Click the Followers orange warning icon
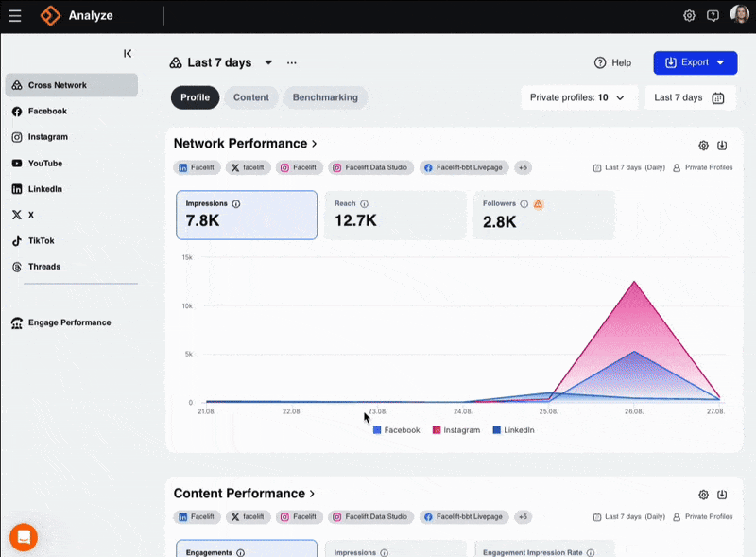Image resolution: width=756 pixels, height=557 pixels. [x=538, y=204]
